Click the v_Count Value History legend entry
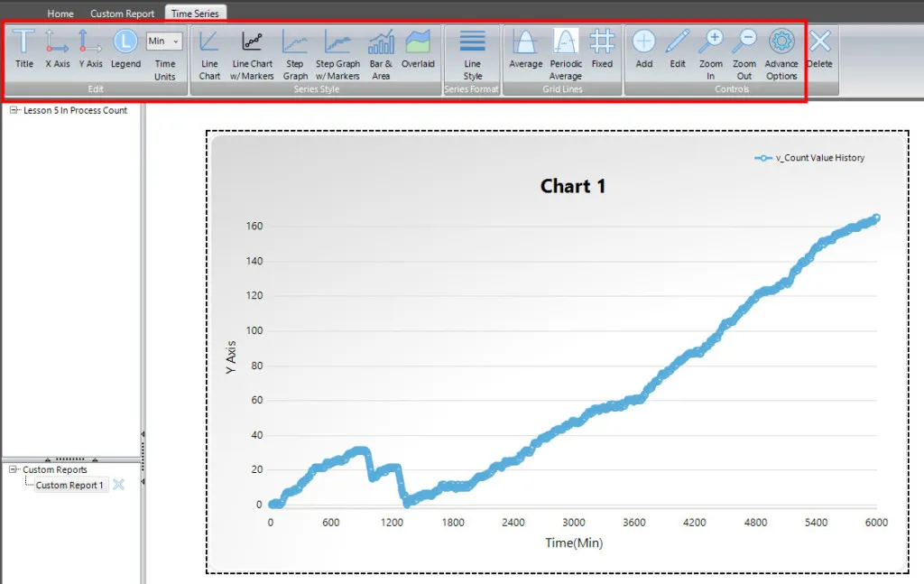 click(809, 158)
